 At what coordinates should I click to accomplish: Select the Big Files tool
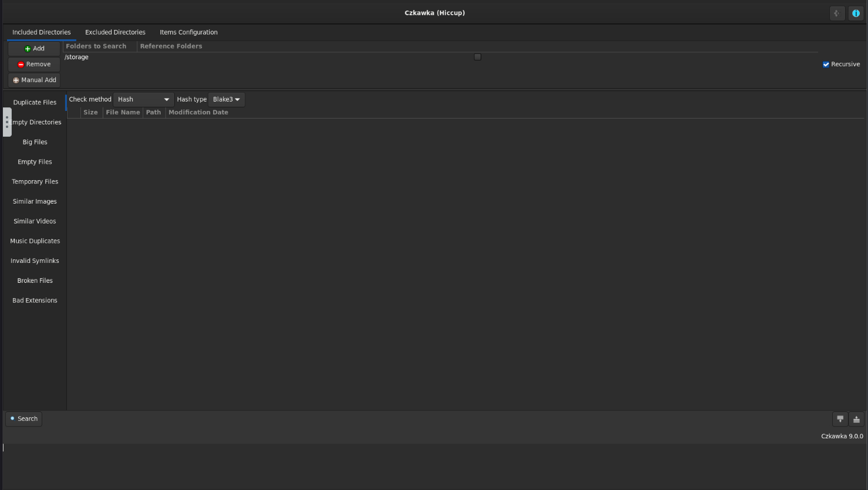click(x=35, y=142)
